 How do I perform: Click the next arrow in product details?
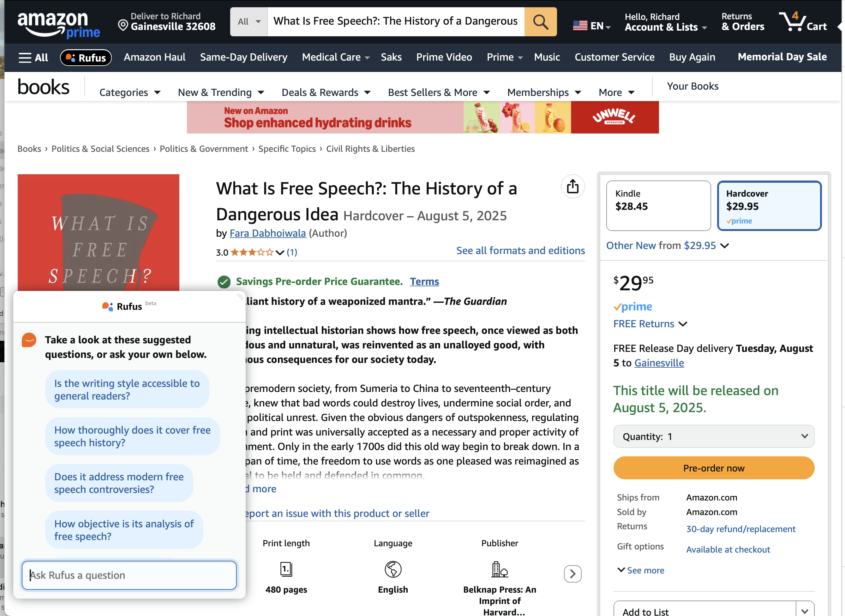click(x=572, y=573)
